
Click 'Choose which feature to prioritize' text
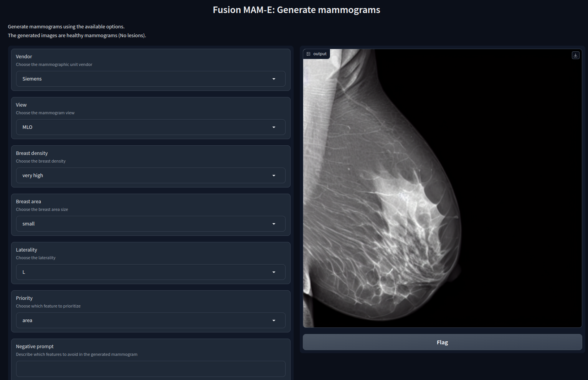coord(48,306)
